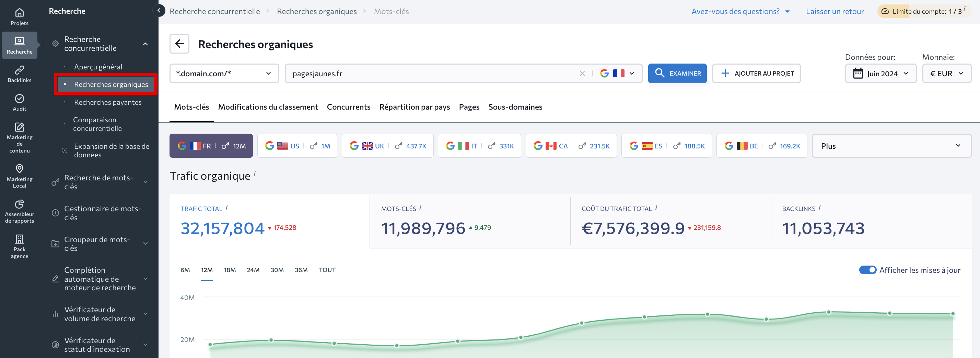
Task: Select the ES 188.5K country chip
Action: 666,145
